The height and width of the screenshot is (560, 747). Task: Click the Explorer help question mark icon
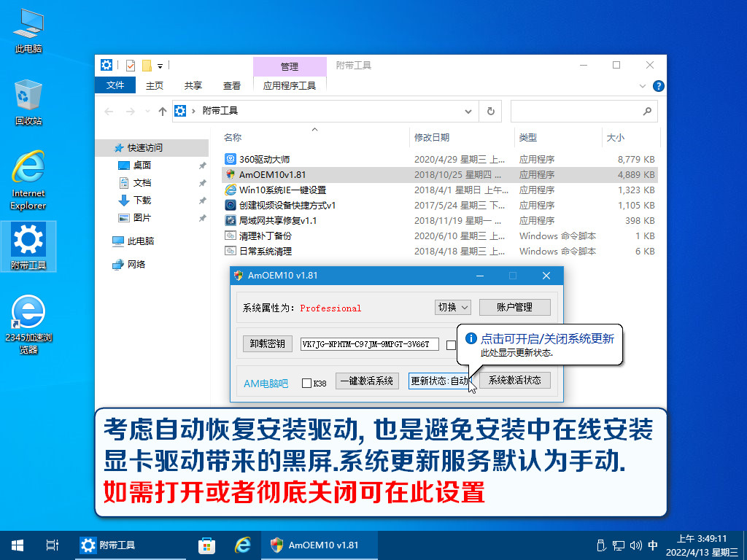pyautogui.click(x=659, y=86)
